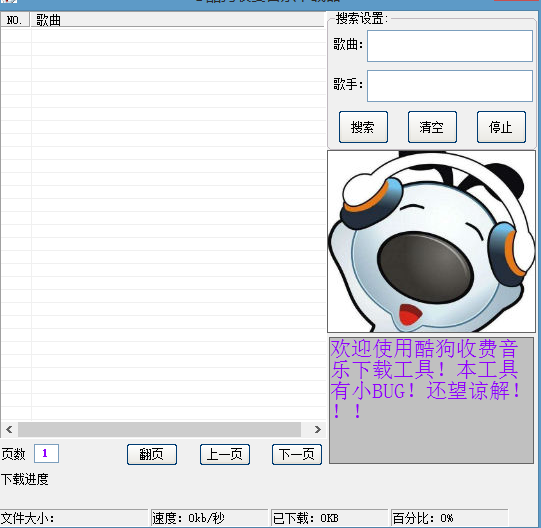Click the left arrow of horizontal scrollbar

tap(9, 429)
